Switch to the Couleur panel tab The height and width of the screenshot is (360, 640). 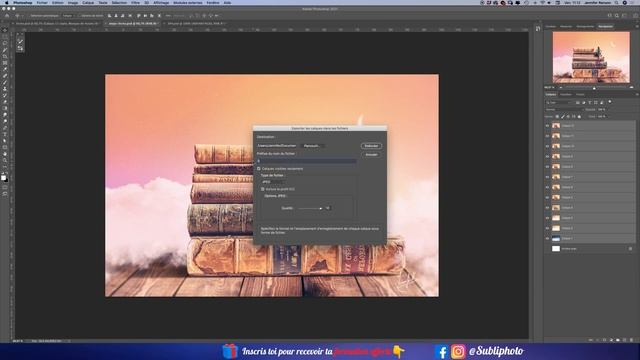click(551, 26)
